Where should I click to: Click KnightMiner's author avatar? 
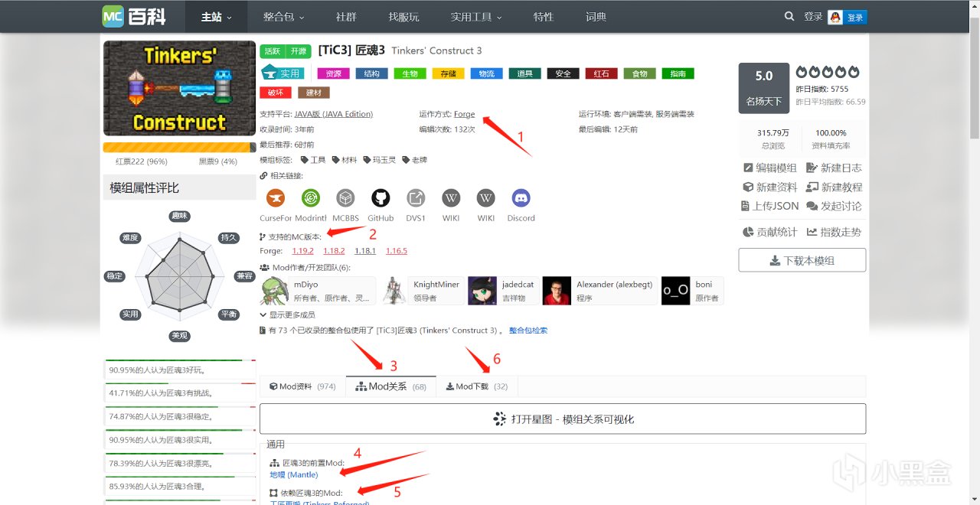pos(395,291)
